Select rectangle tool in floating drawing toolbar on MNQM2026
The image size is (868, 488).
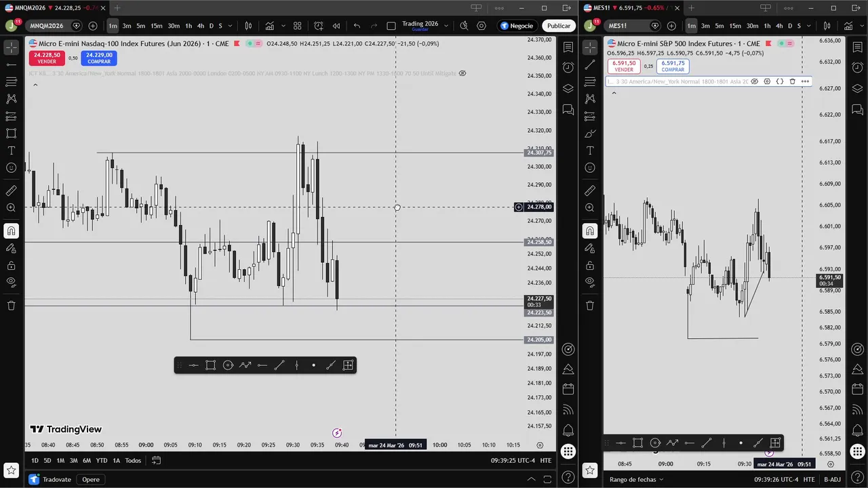(211, 365)
